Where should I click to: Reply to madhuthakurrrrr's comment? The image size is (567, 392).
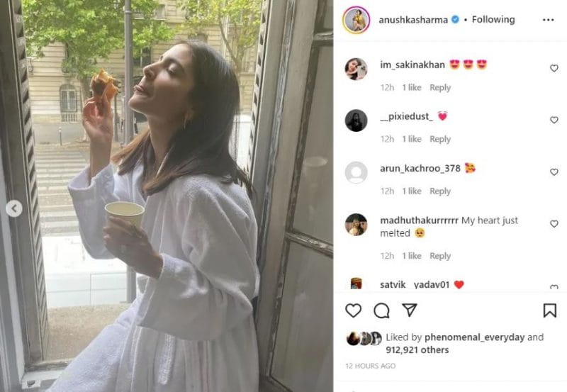tap(440, 256)
